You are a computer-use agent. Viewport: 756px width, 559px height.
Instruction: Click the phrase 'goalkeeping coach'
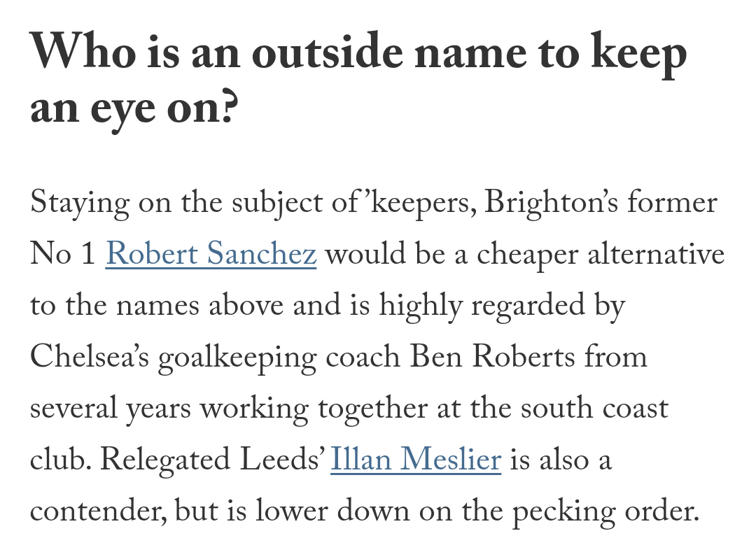coord(279,358)
